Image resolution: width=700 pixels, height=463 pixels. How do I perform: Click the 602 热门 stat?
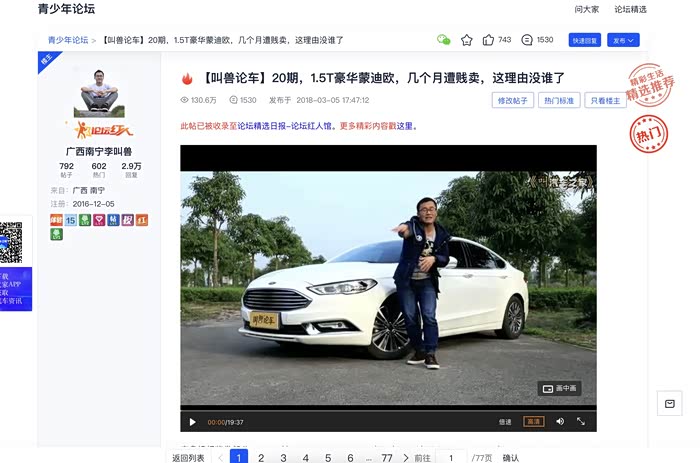[99, 170]
